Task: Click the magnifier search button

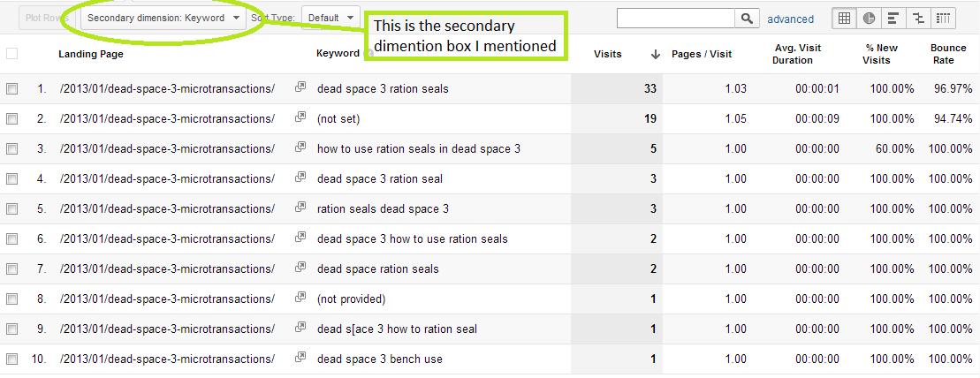Action: (x=747, y=18)
